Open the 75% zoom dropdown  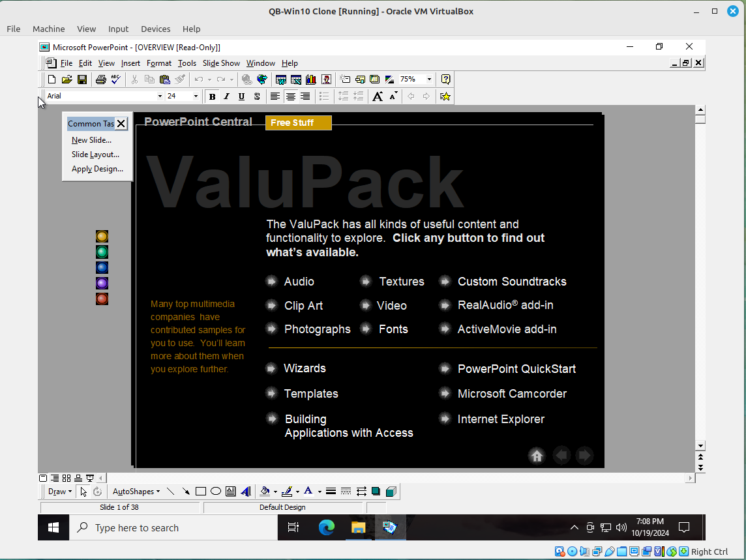click(429, 80)
